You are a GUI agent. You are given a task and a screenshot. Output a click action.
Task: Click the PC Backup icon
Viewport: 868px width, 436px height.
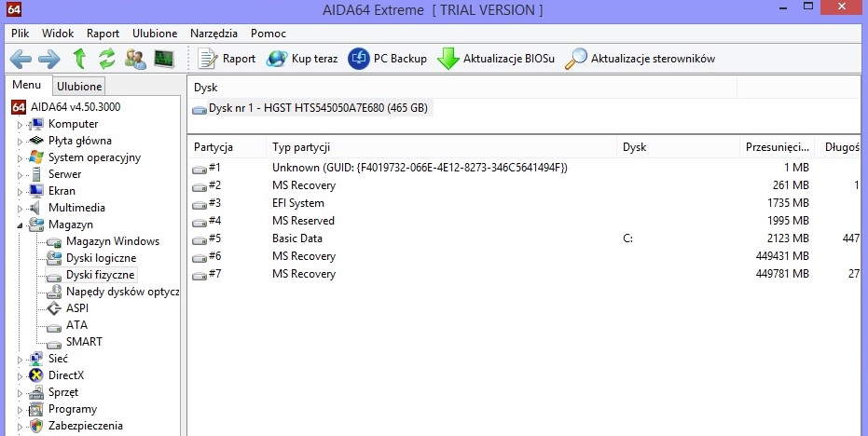[359, 59]
